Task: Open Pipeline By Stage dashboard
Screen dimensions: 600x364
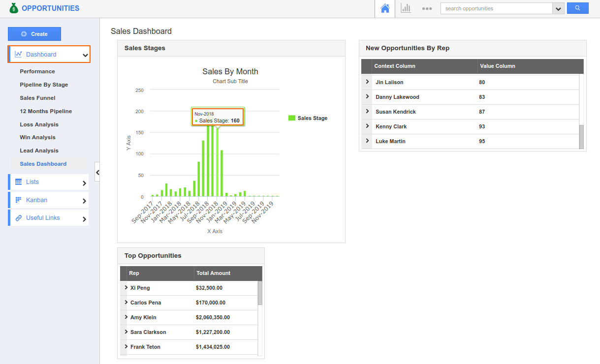Action: click(44, 85)
